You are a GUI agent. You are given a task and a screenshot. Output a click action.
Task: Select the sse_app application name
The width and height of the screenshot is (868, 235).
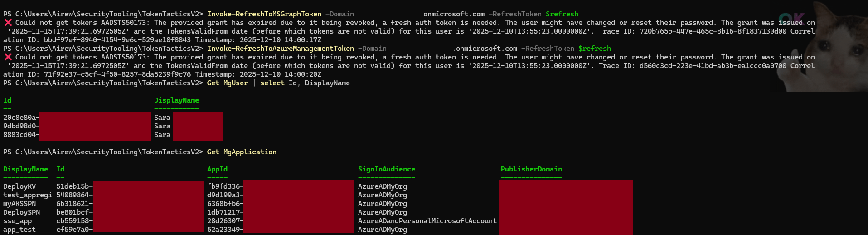(17, 221)
